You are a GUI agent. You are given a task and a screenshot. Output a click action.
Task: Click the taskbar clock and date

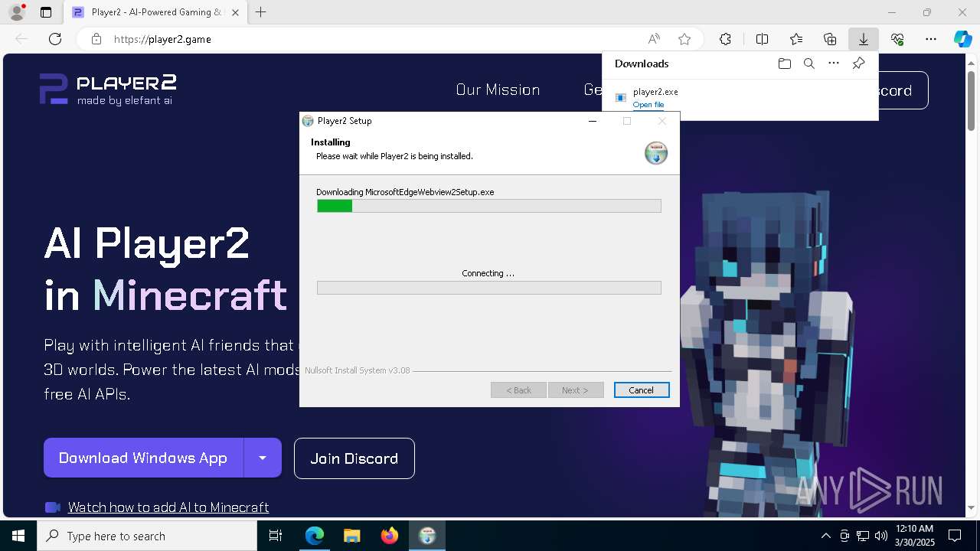pyautogui.click(x=914, y=536)
